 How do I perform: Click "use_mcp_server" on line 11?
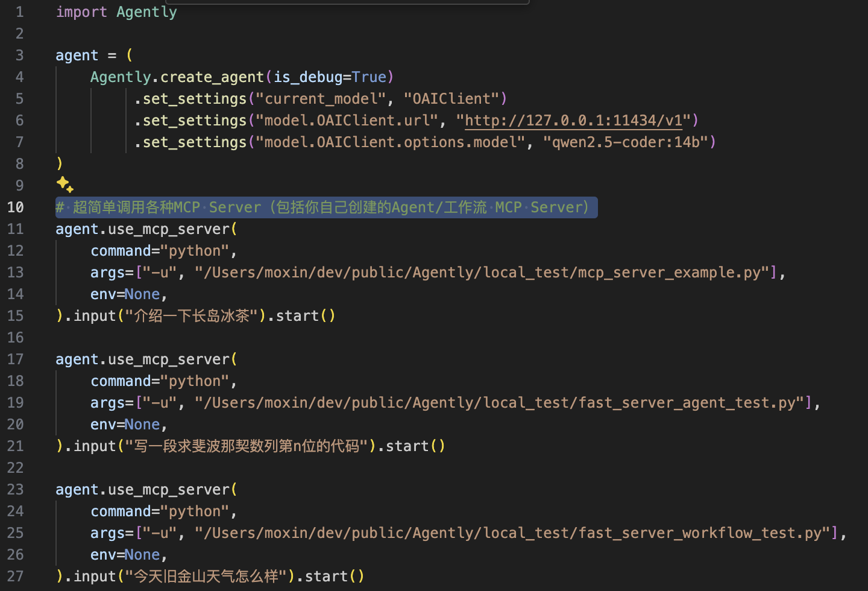click(x=169, y=229)
